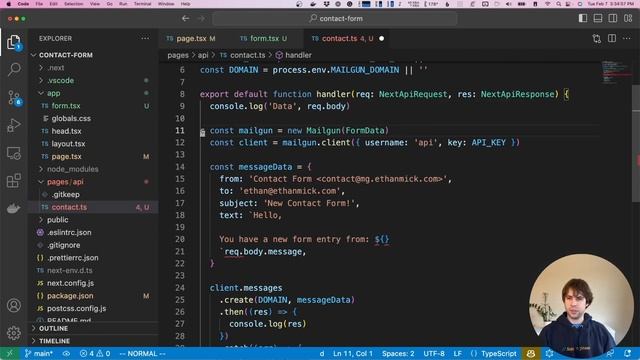Viewport: 640px width, 360px height.
Task: Click the errors and warnings count
Action: (95, 353)
